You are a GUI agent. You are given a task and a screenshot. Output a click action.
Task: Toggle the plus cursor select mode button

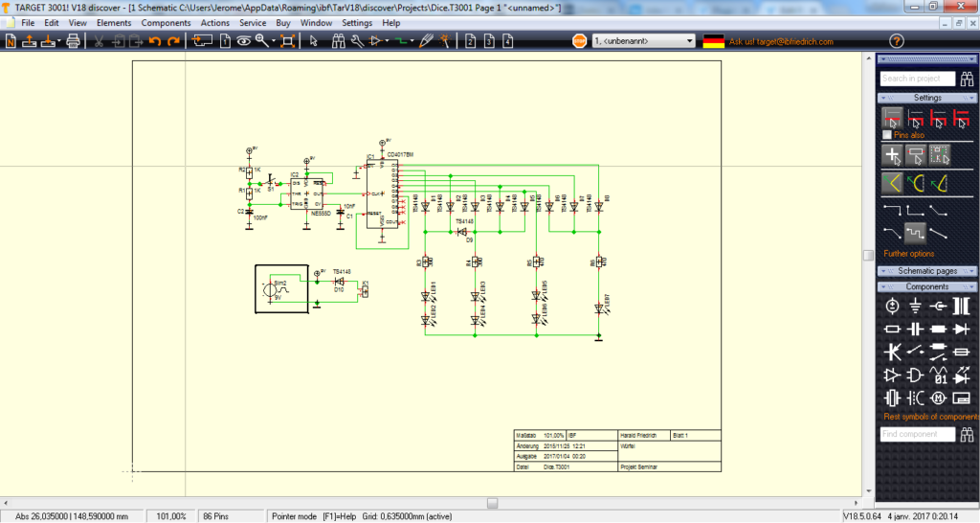(x=892, y=155)
